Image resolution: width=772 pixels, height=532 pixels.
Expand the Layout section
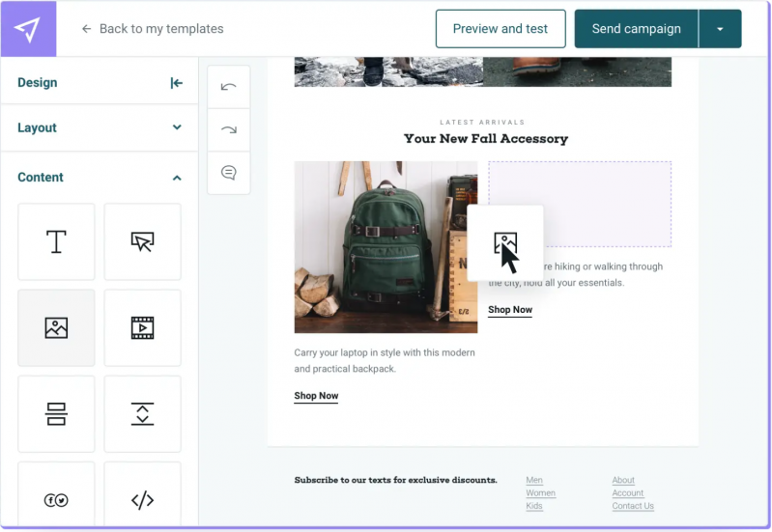coord(177,127)
